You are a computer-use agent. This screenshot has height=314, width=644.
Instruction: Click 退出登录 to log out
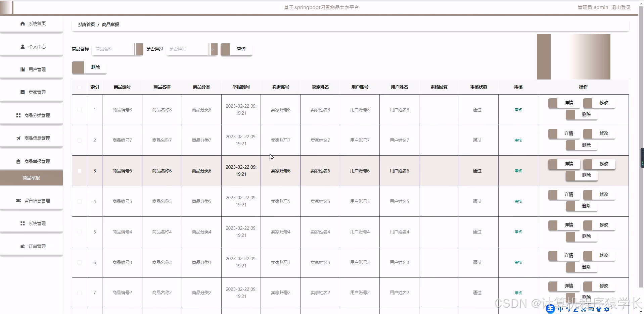pyautogui.click(x=621, y=7)
